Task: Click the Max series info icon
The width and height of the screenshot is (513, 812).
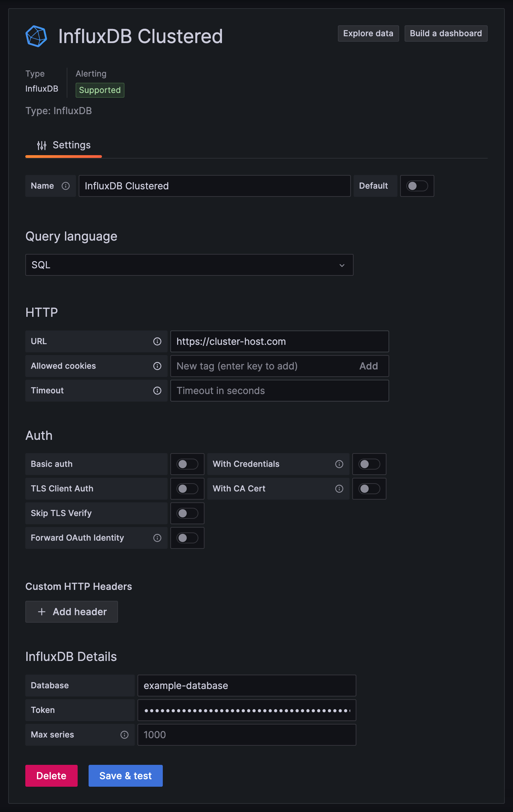Action: (x=124, y=735)
